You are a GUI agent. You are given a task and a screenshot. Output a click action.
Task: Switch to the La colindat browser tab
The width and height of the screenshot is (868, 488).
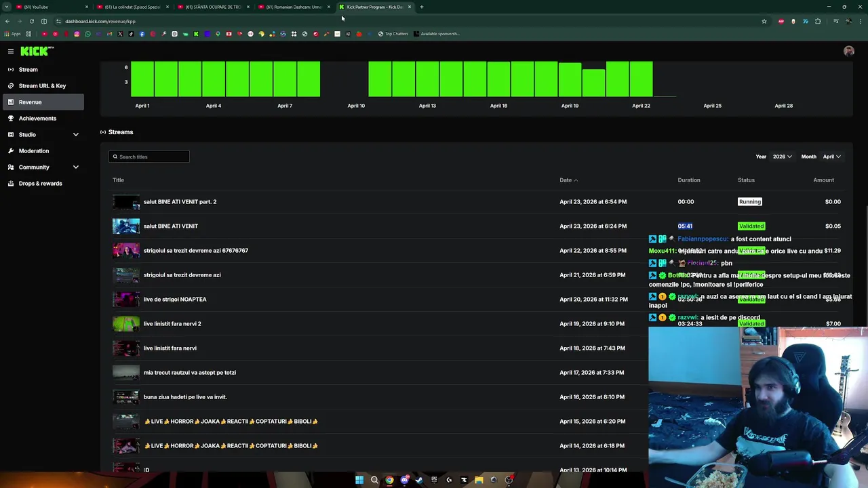pos(133,7)
